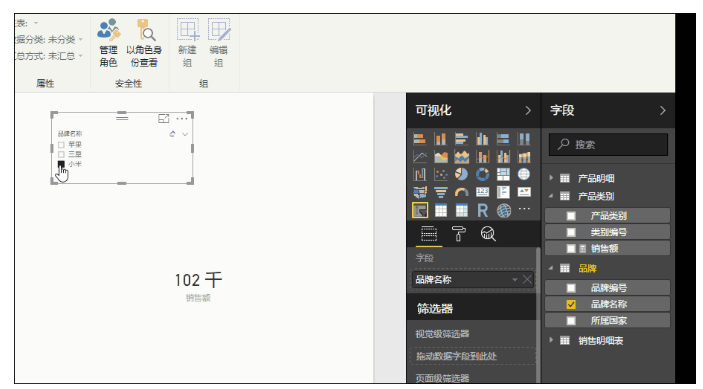Click the 搜索 fields search box

[x=608, y=144]
